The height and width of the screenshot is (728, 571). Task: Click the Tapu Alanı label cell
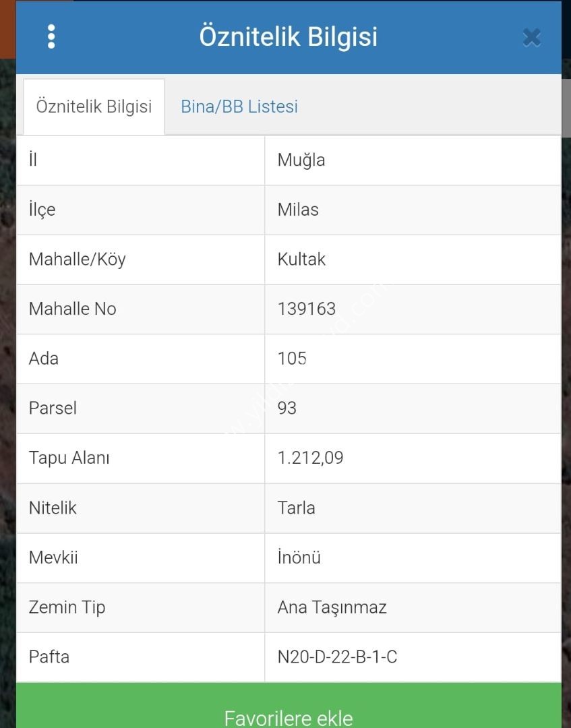point(140,458)
